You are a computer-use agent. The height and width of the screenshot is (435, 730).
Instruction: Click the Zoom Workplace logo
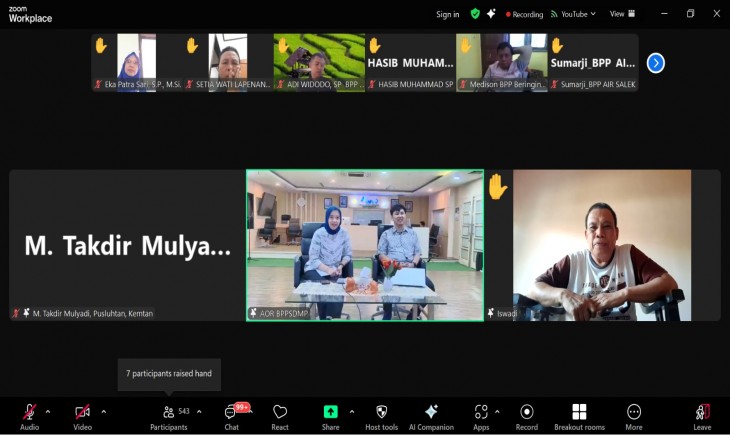pyautogui.click(x=30, y=15)
